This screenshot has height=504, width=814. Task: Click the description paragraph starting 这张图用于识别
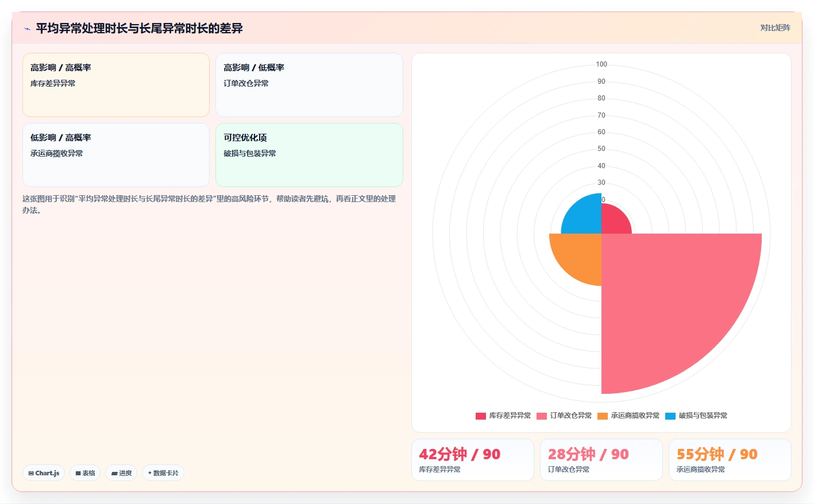(x=209, y=204)
